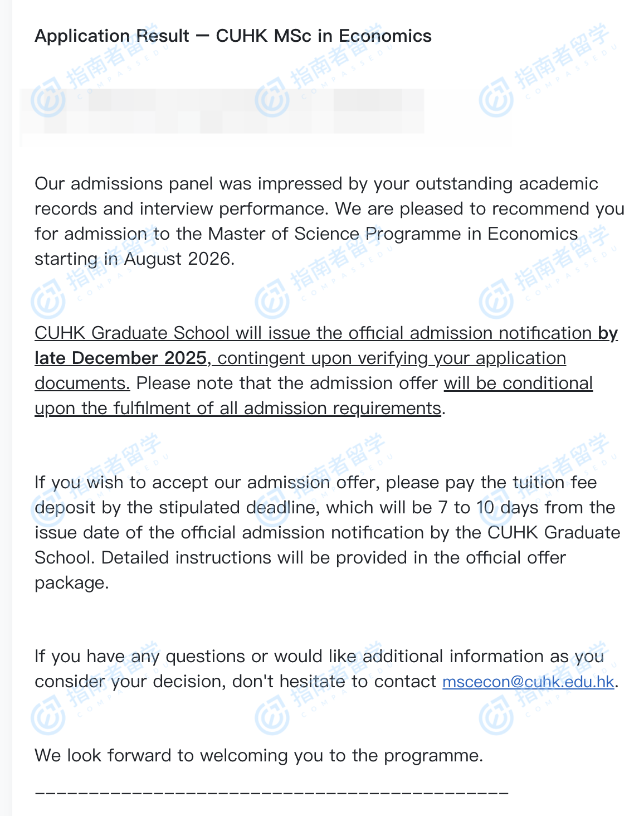
Task: Click underlined 'contingent upon verifying your application' text
Action: click(x=391, y=358)
